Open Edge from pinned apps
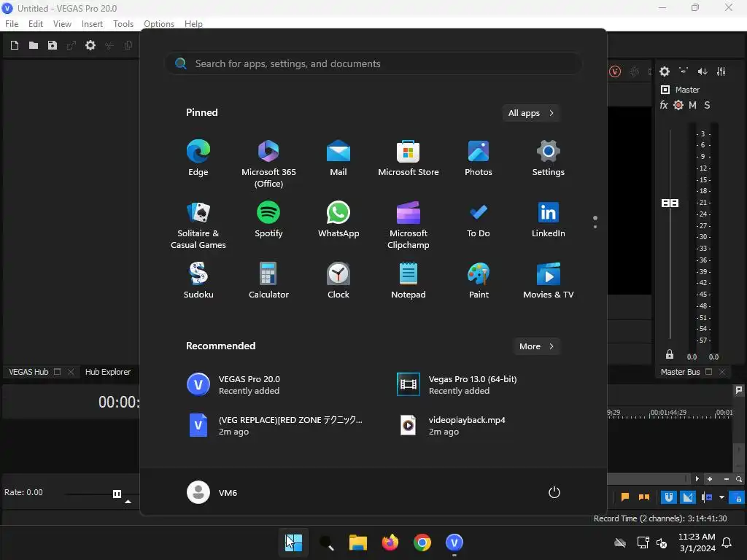Screen dimensions: 747x560 click(x=198, y=158)
